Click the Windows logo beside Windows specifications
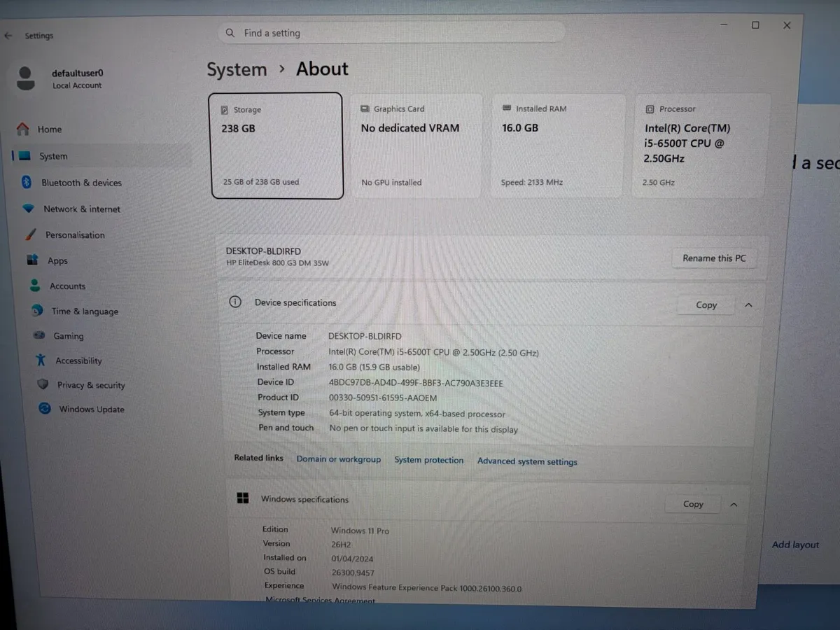Screen dimensions: 840x630 click(243, 498)
